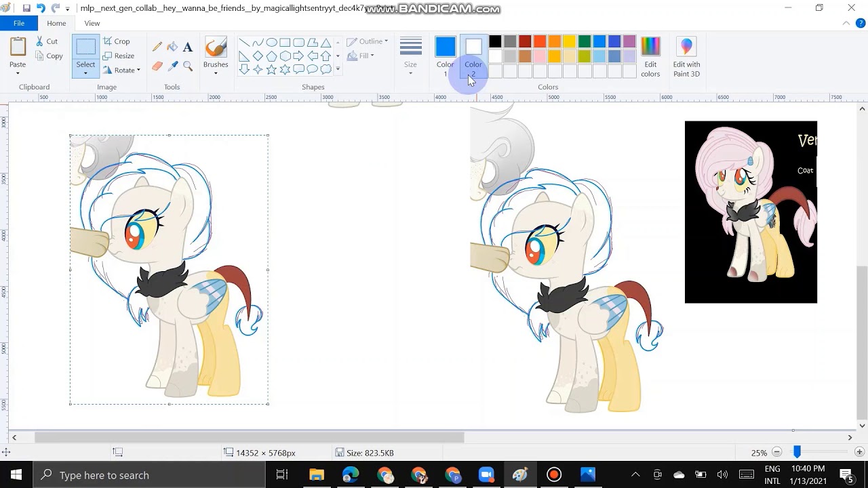The width and height of the screenshot is (868, 488).
Task: Click the Redo icon in title bar
Action: pyautogui.click(x=56, y=8)
